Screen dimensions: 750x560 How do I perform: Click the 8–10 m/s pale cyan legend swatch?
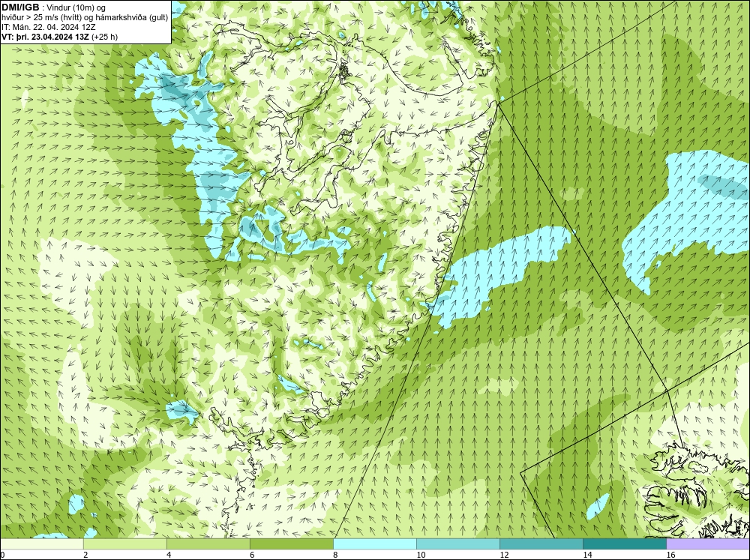coord(374,544)
